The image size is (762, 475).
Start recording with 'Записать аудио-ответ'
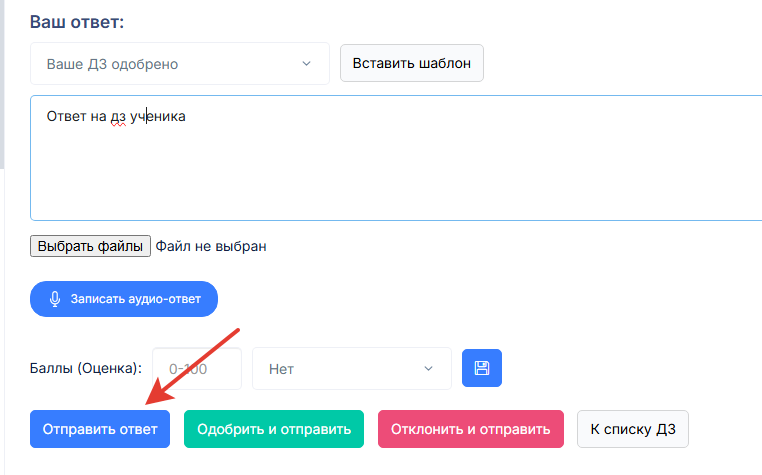[x=124, y=299]
